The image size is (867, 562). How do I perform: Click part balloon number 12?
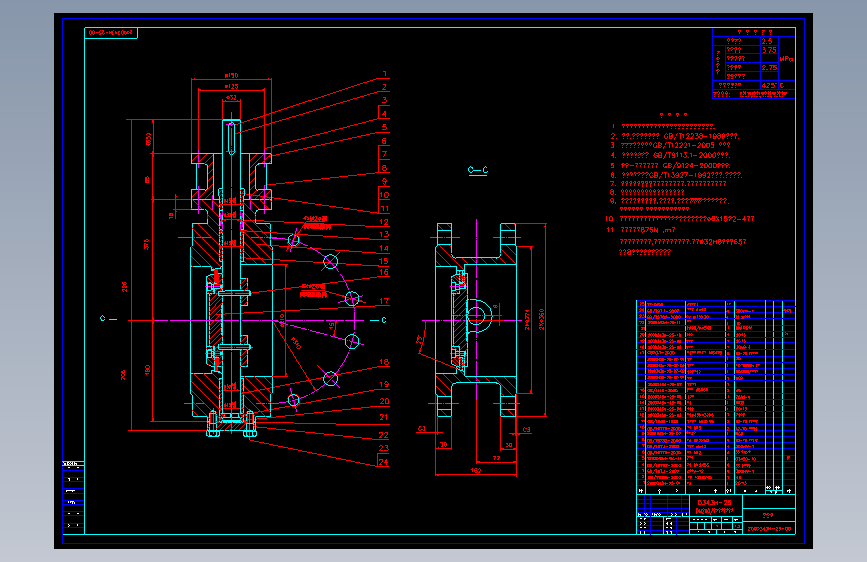coord(384,222)
